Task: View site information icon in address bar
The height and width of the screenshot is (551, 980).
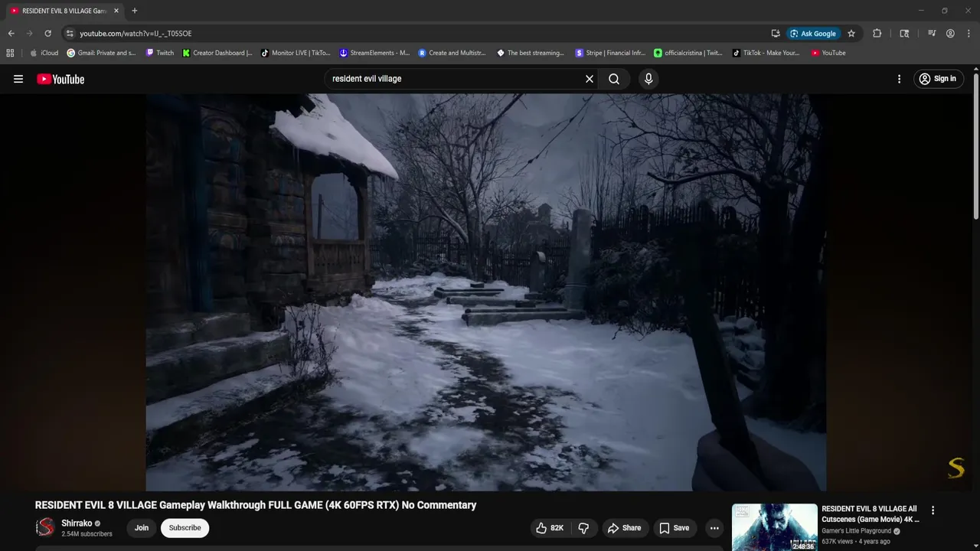Action: point(70,34)
